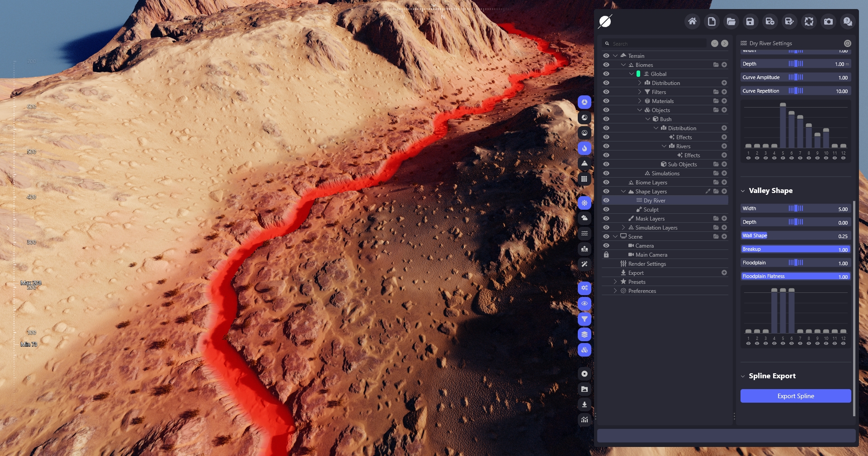Expand the Simulation Layers node
868x456 pixels.
click(623, 227)
